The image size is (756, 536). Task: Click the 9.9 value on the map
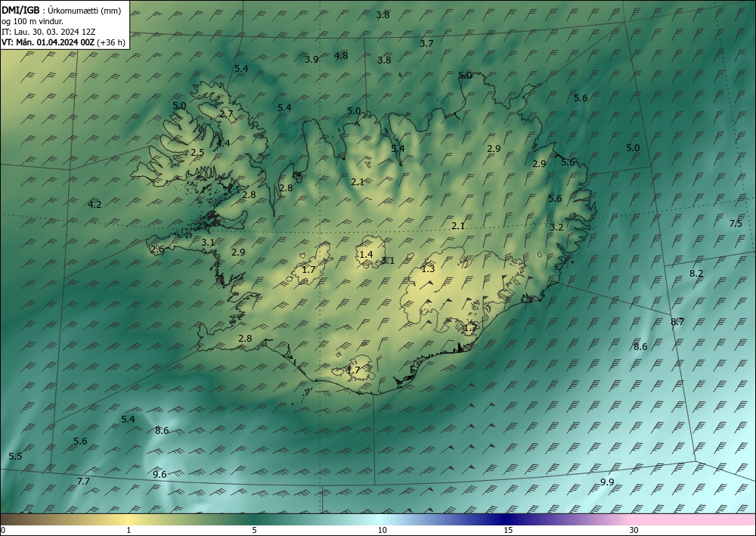coord(608,482)
